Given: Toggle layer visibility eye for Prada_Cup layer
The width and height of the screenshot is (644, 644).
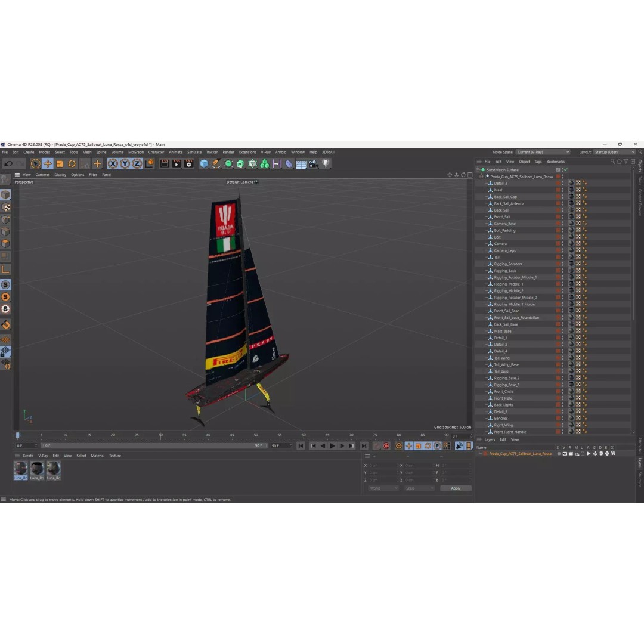Looking at the screenshot, I should pos(565,453).
